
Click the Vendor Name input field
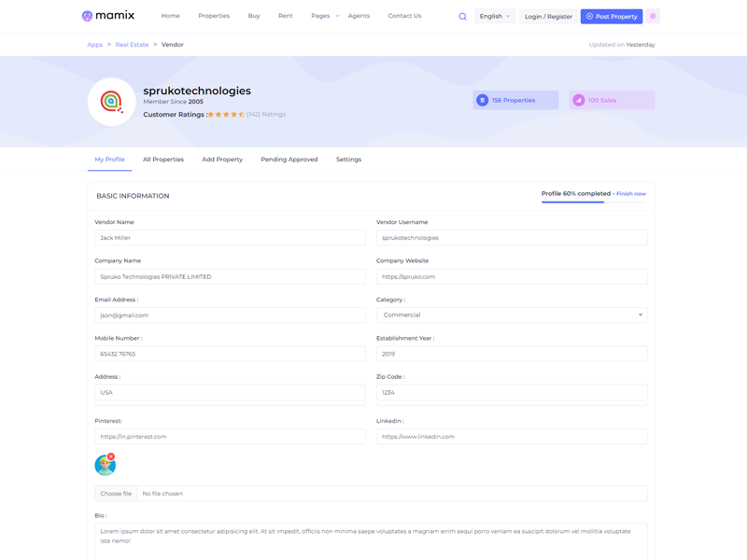[x=230, y=238]
